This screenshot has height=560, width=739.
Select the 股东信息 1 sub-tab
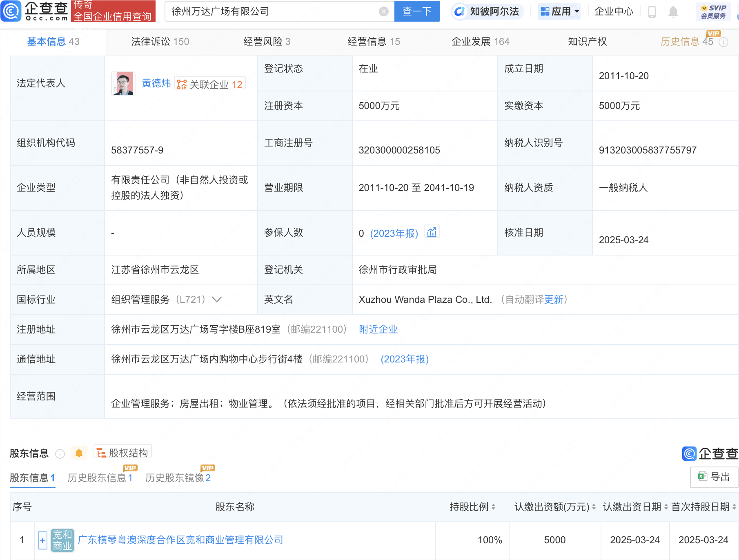click(32, 478)
